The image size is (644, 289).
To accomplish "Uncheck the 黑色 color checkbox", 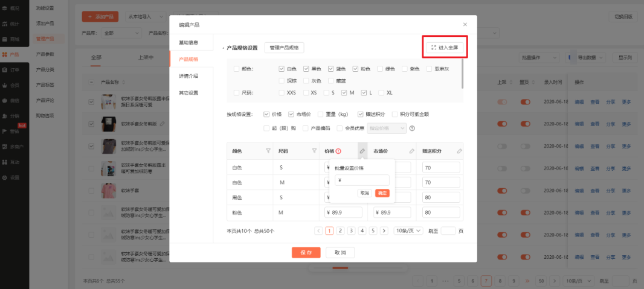I will [x=306, y=69].
